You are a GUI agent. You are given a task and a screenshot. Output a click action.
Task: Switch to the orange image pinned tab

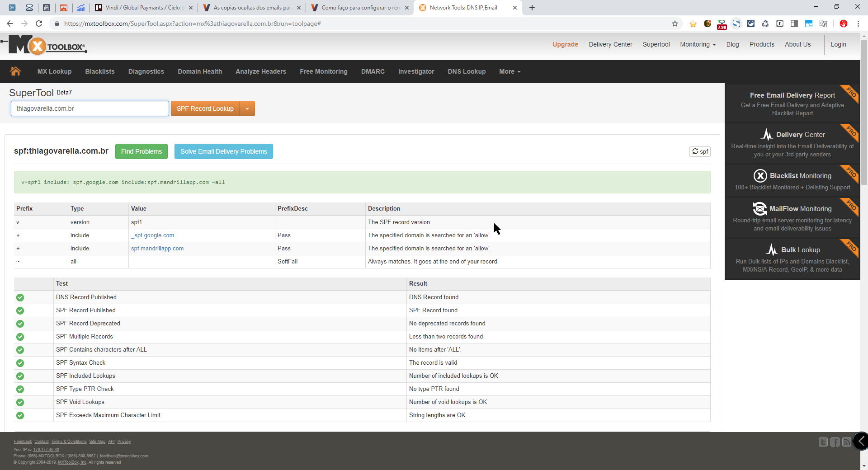coord(64,8)
